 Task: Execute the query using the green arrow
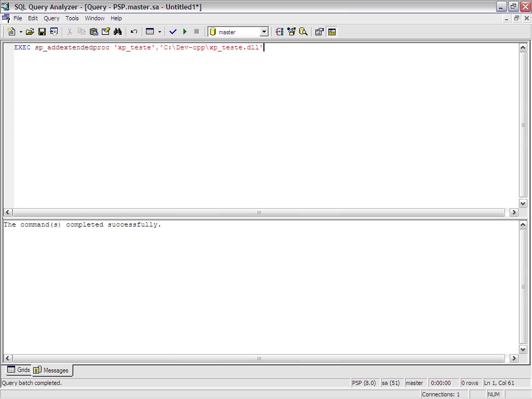[x=185, y=31]
